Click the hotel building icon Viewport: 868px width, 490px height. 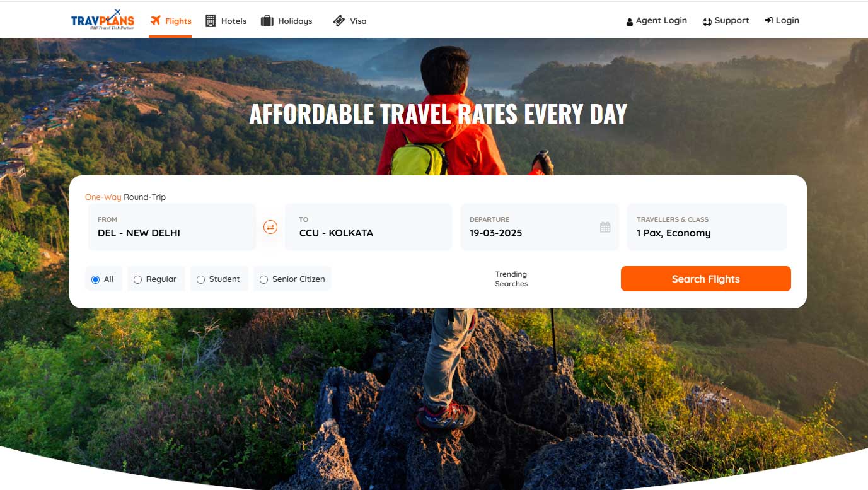point(211,21)
